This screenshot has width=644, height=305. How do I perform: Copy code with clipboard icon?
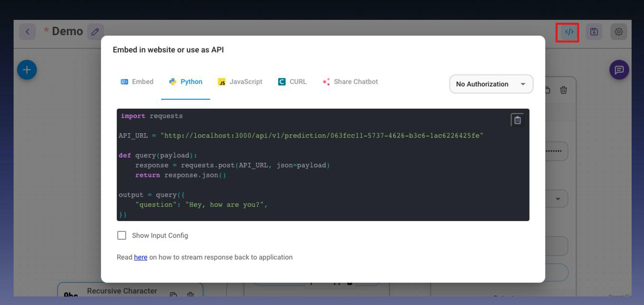point(517,120)
